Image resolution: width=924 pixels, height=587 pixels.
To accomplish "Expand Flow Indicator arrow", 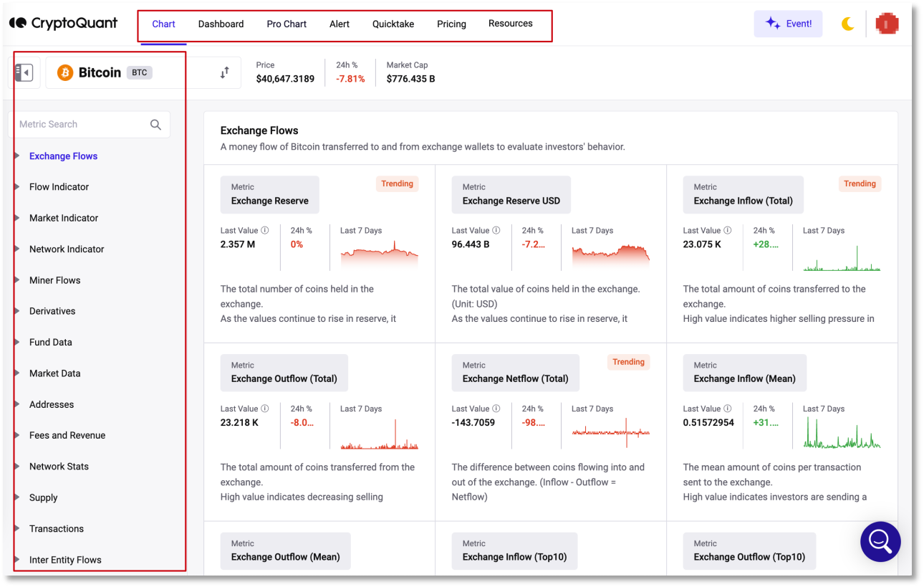I will pos(16,186).
